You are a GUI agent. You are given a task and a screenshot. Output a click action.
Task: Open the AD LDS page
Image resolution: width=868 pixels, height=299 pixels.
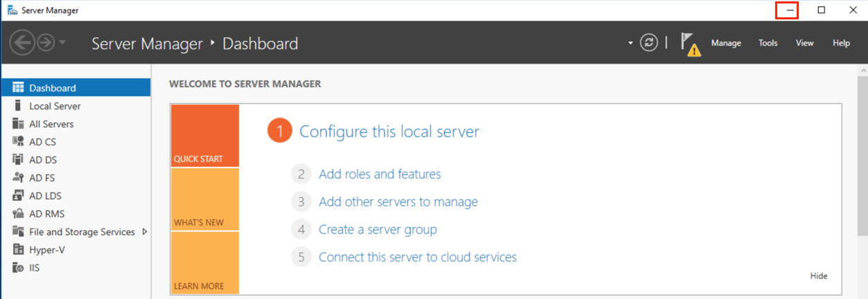click(76, 196)
